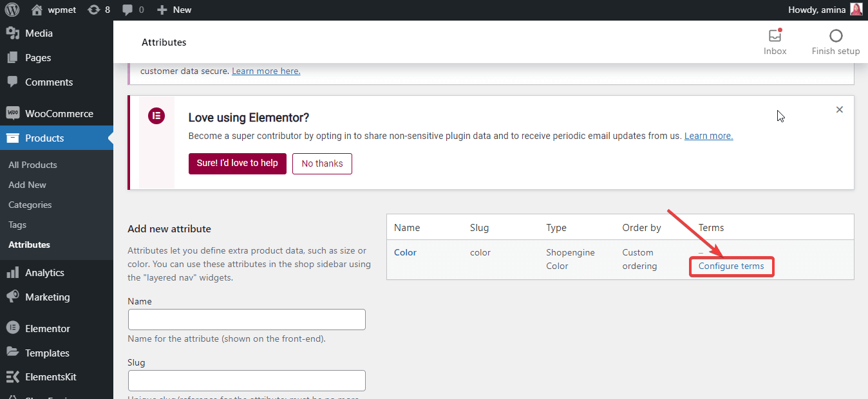Go to All Products submenu
The width and height of the screenshot is (868, 399).
click(33, 165)
